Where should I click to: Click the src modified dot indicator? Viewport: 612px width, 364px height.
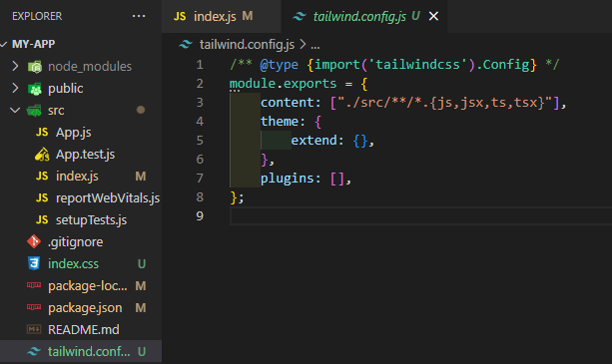[141, 110]
